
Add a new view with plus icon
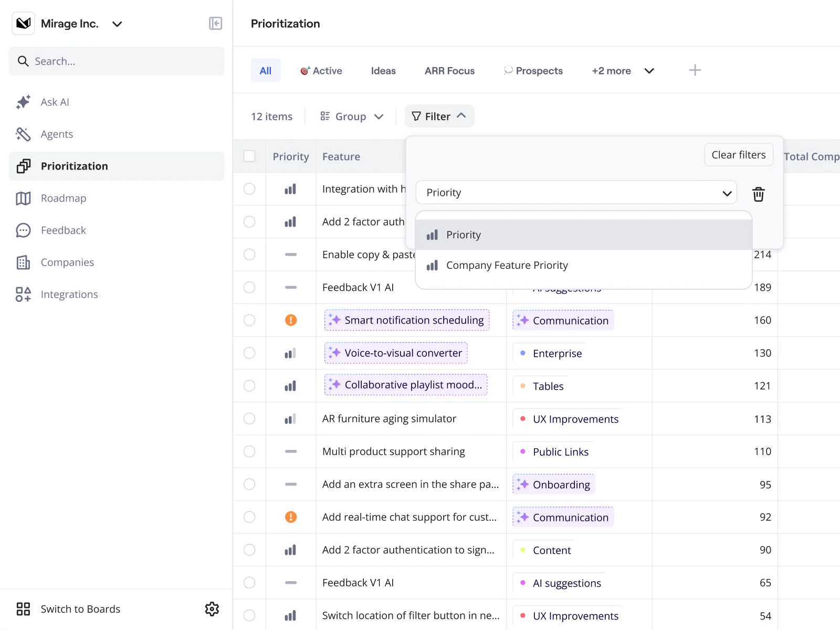tap(695, 70)
